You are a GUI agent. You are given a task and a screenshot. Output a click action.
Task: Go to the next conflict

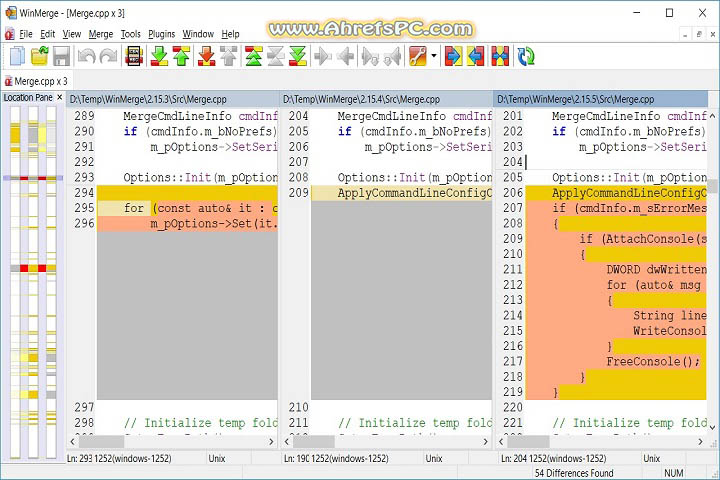pos(206,56)
